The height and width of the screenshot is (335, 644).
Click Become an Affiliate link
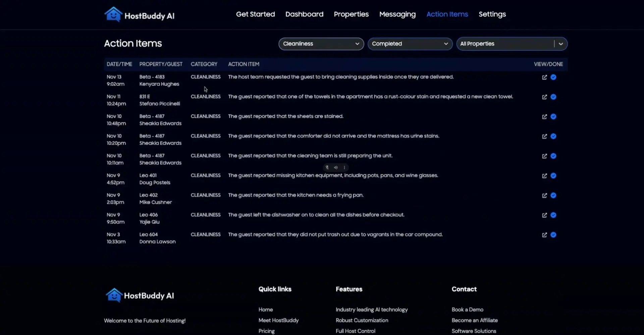point(475,320)
